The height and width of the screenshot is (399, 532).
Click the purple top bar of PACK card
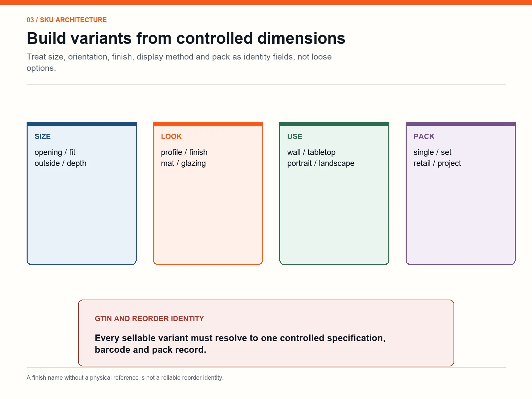tap(461, 124)
